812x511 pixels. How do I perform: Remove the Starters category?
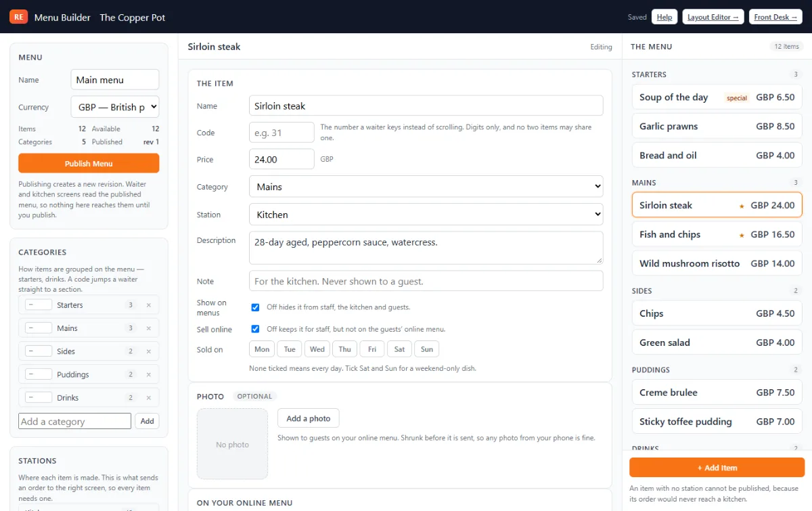click(149, 305)
